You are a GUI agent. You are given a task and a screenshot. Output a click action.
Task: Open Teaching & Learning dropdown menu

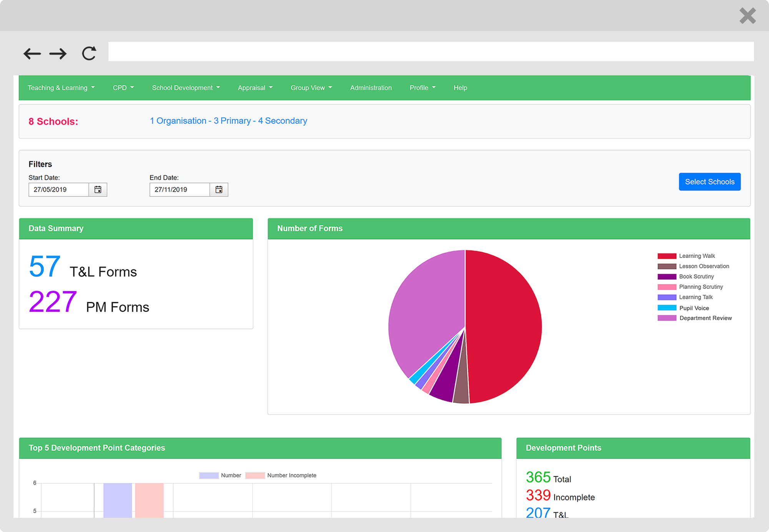pos(61,88)
